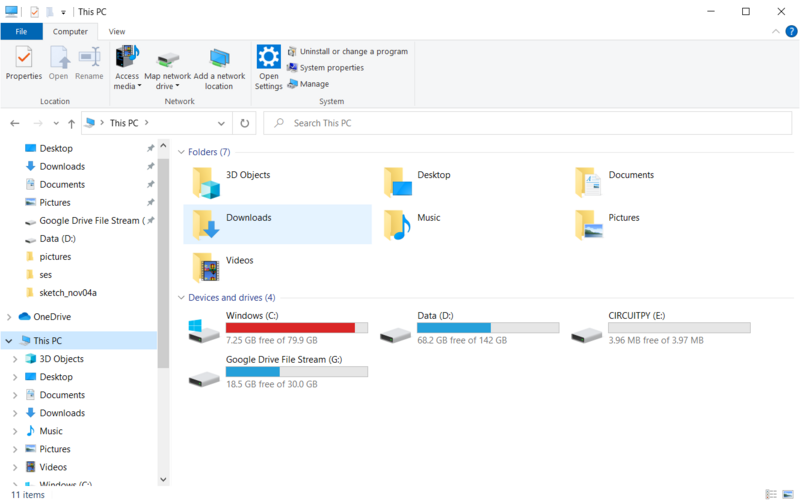
Task: Open the Help question mark
Action: coord(791,32)
